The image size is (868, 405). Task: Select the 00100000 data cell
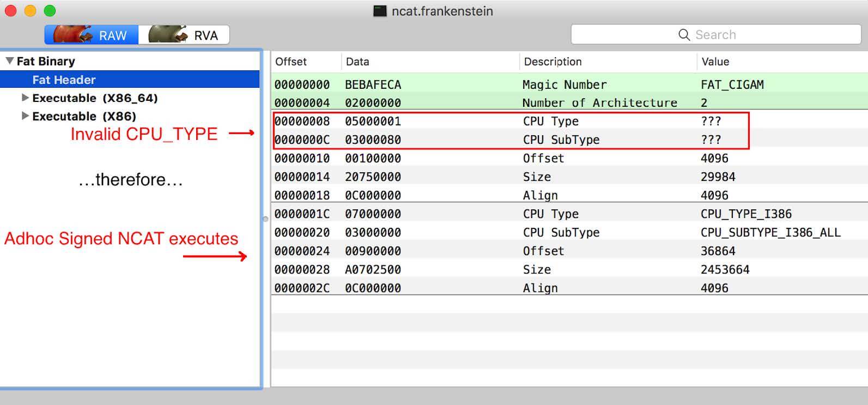373,158
